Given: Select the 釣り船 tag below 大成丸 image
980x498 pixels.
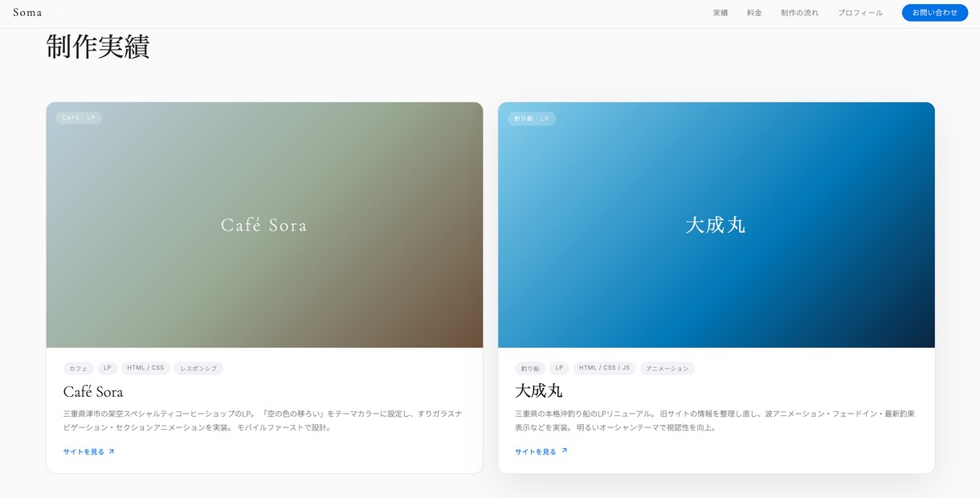Looking at the screenshot, I should tap(530, 369).
